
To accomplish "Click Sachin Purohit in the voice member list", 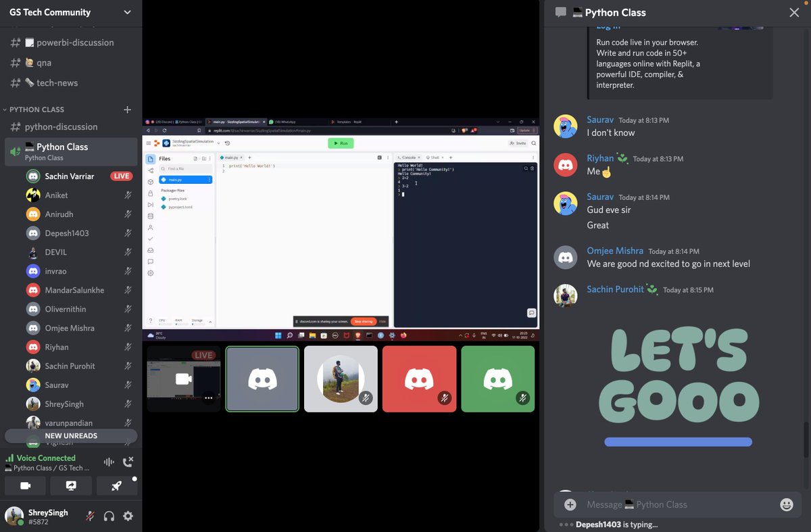I will [x=78, y=366].
